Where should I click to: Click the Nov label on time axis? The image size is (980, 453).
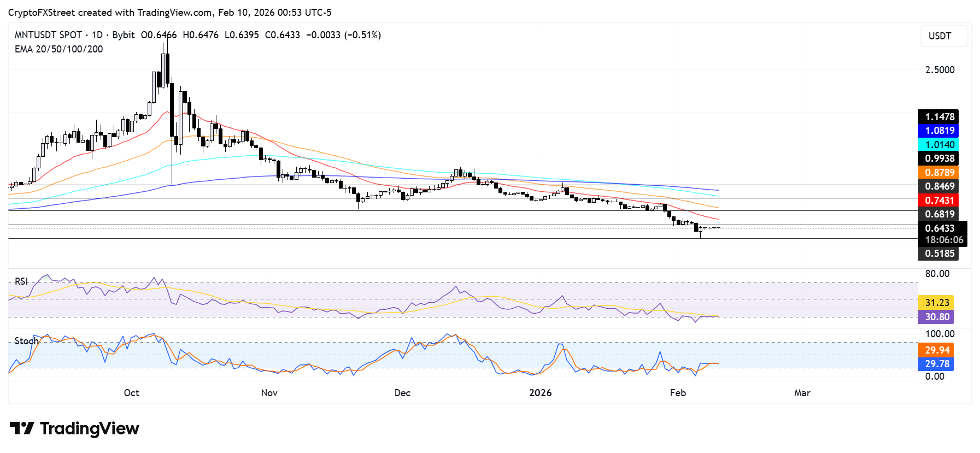click(269, 393)
